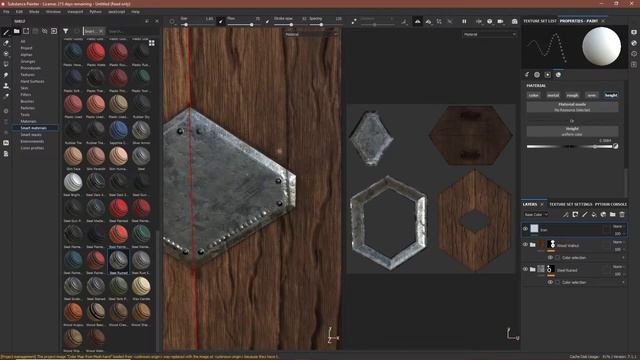Click the camera screenshot icon in top toolbar
The height and width of the screenshot is (360, 640).
point(515,21)
